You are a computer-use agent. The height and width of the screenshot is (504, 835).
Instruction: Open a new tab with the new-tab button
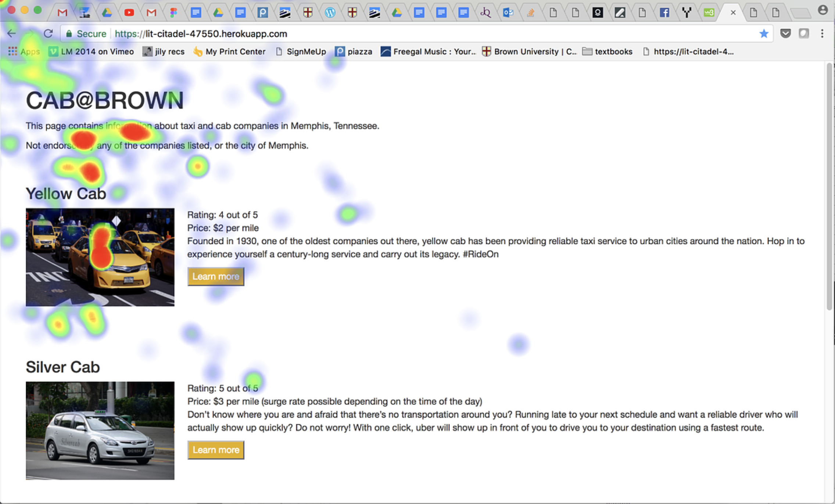tap(801, 14)
